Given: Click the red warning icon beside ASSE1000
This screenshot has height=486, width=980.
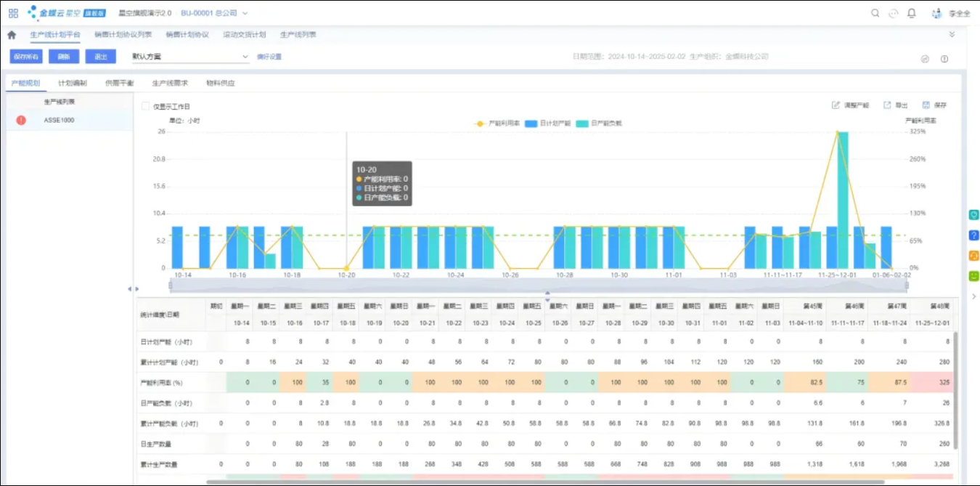Looking at the screenshot, I should [x=21, y=120].
